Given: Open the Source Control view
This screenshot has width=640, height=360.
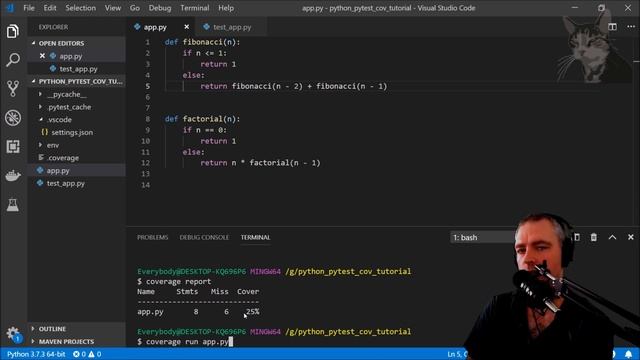Looking at the screenshot, I should 13,89.
